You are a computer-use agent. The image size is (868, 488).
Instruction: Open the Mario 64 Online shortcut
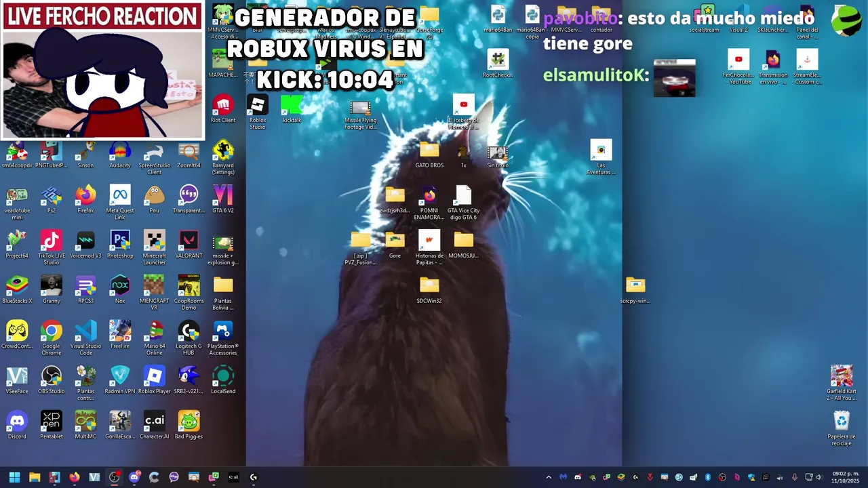[x=155, y=339]
